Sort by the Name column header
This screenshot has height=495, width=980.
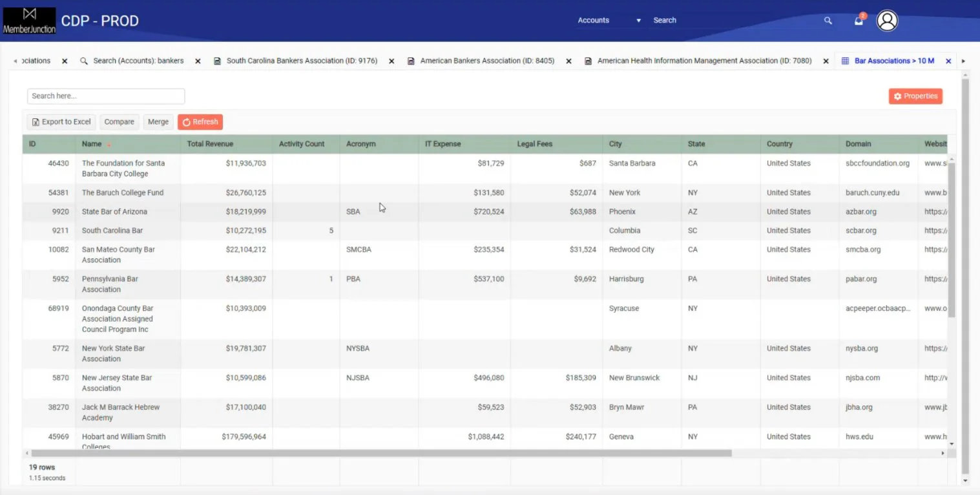(x=128, y=144)
